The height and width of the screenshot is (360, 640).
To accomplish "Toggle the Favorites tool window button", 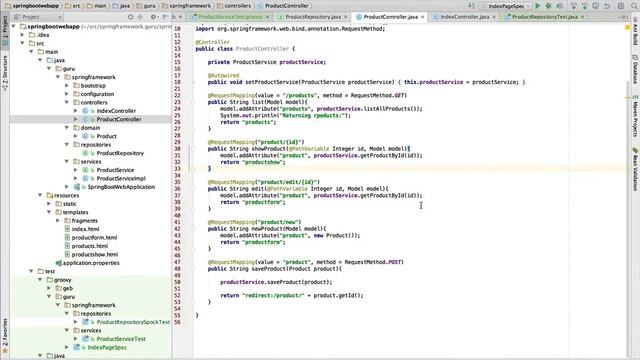I will [5, 335].
